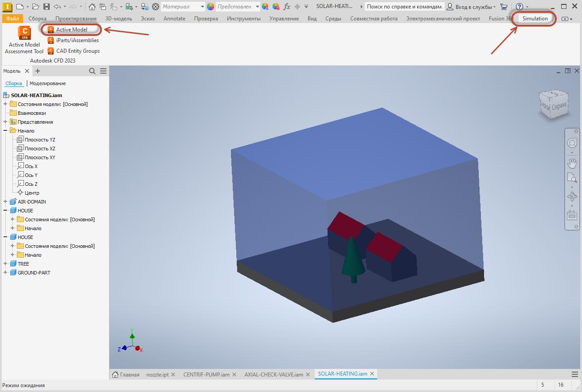
Task: Switch to the Эскиз ribbon tab
Action: 148,19
